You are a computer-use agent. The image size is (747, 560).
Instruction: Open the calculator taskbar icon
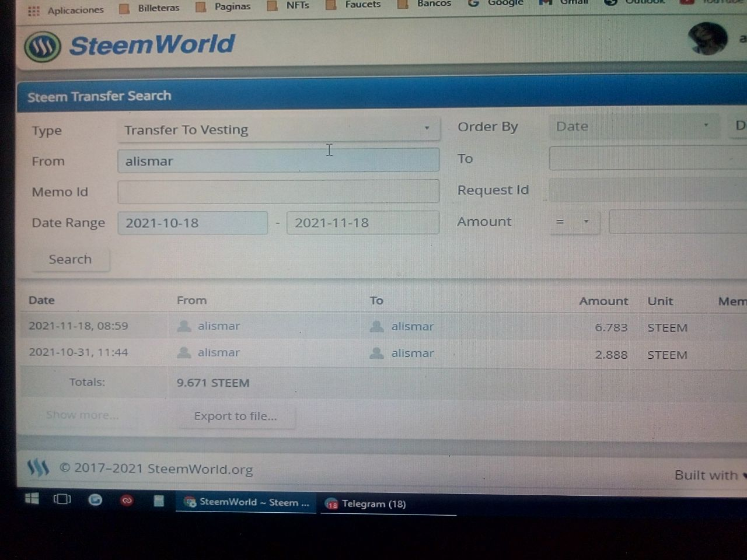click(x=158, y=501)
